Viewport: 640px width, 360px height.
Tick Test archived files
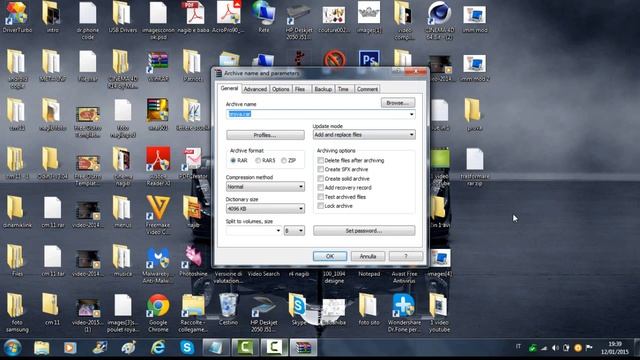(x=342, y=197)
